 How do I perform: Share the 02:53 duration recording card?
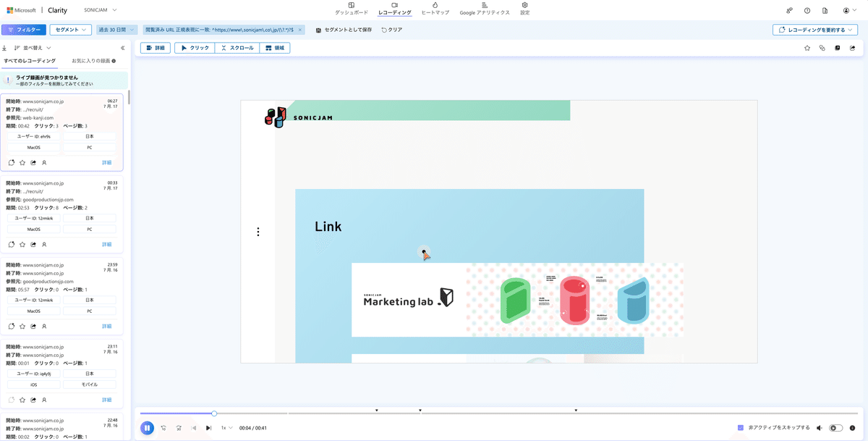pyautogui.click(x=33, y=245)
